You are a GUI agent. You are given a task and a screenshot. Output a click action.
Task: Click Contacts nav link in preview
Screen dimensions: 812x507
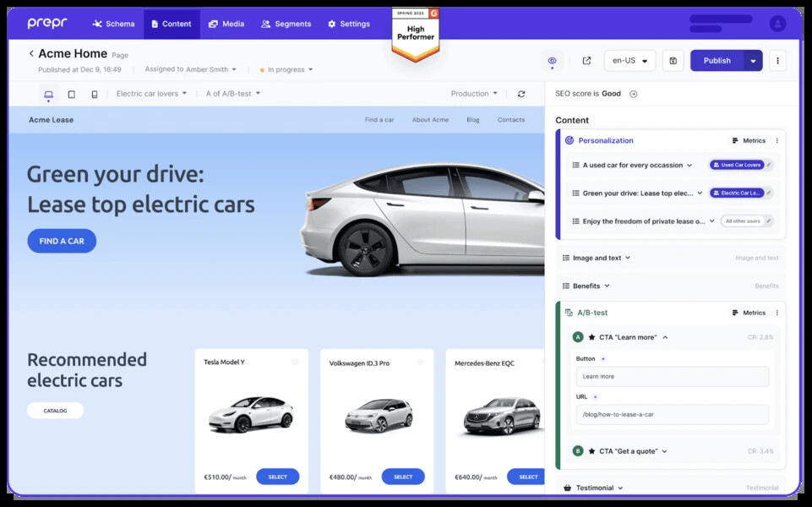tap(511, 120)
